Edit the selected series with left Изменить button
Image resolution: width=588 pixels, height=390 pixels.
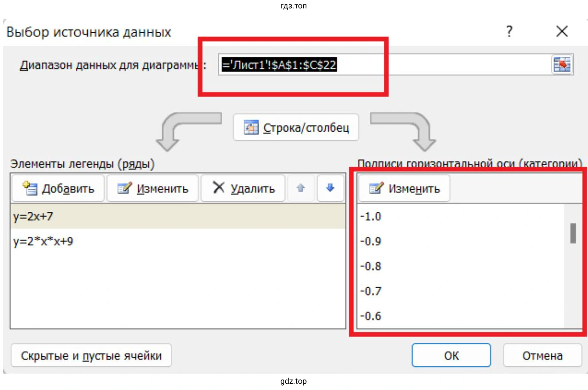click(x=153, y=188)
